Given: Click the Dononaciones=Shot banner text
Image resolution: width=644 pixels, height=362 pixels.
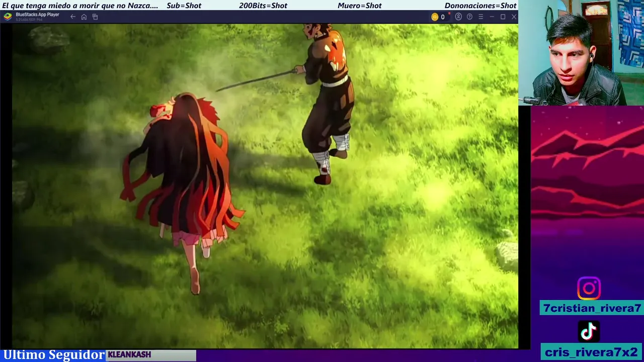Looking at the screenshot, I should pos(480,6).
